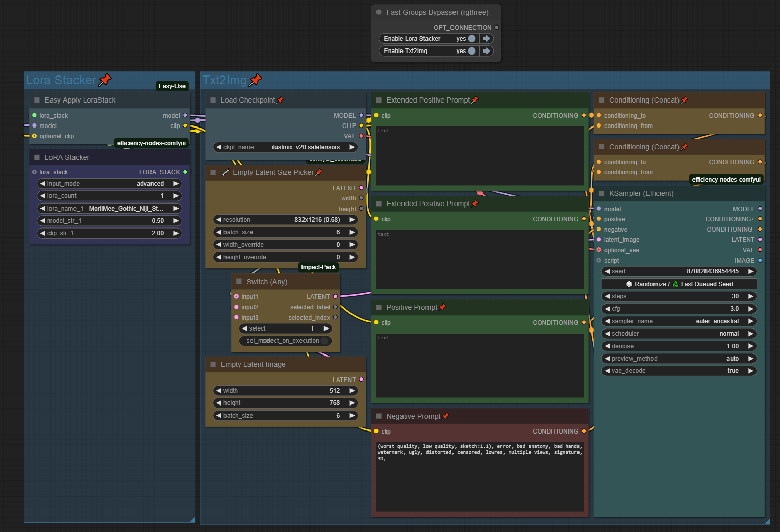Click the pin icon on Lora Stacker group
The height and width of the screenshot is (532, 780).
[105, 80]
